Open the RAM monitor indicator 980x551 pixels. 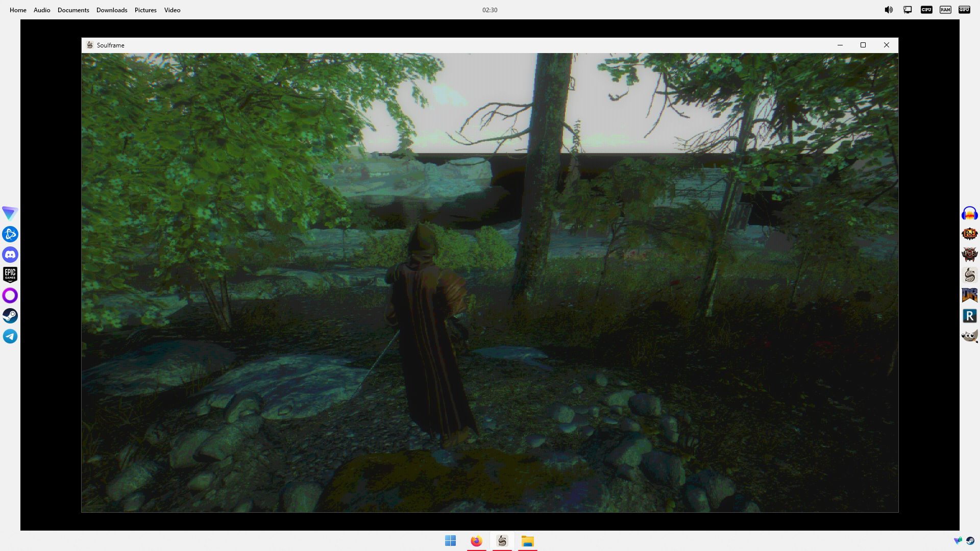(x=945, y=10)
